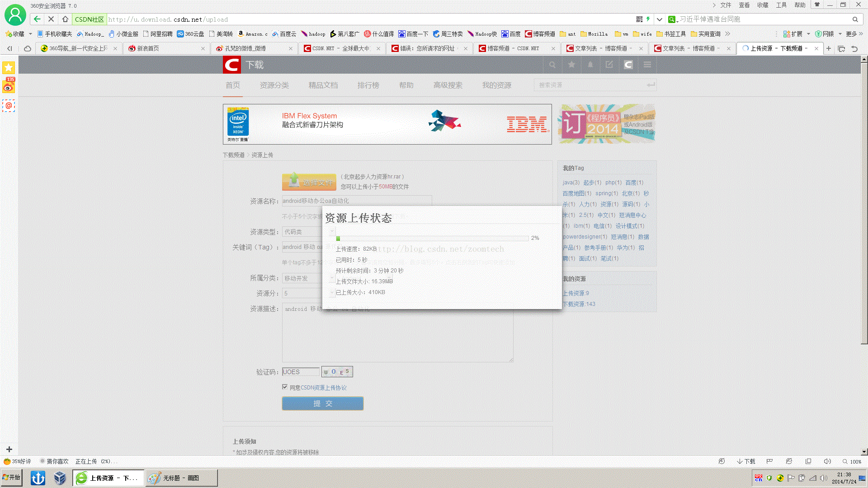Click the CSDN header search icon
The width and height of the screenshot is (868, 488).
pyautogui.click(x=552, y=65)
